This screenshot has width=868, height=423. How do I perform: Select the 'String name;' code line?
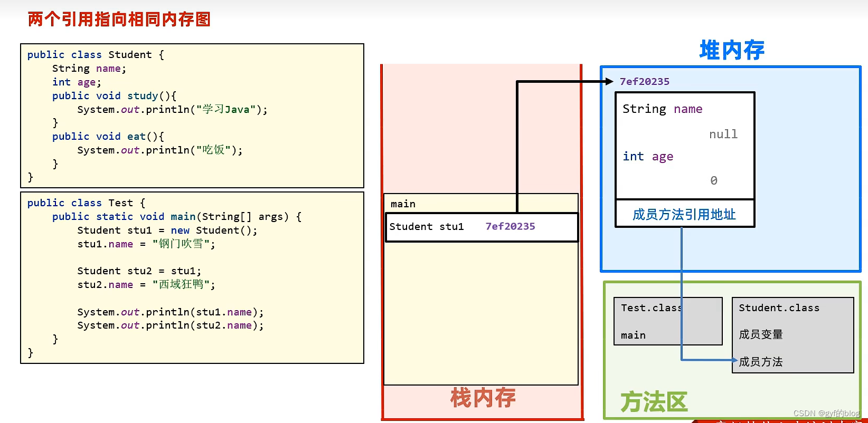(89, 69)
